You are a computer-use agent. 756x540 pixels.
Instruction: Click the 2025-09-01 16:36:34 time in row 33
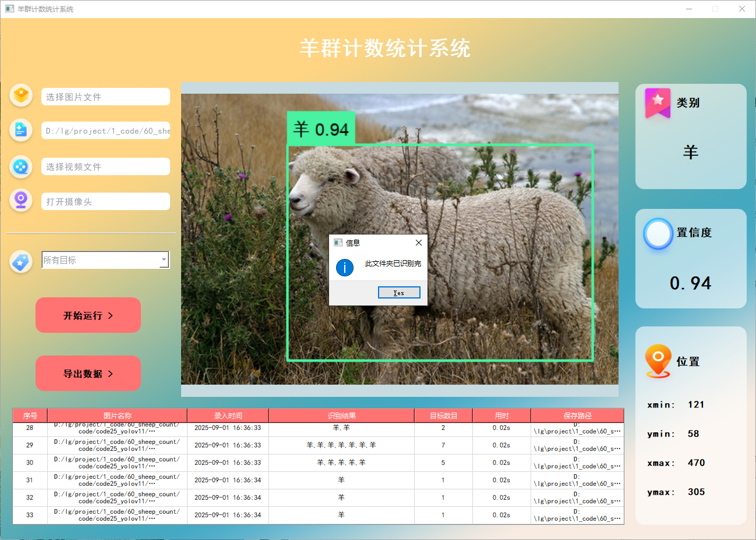[x=228, y=515]
